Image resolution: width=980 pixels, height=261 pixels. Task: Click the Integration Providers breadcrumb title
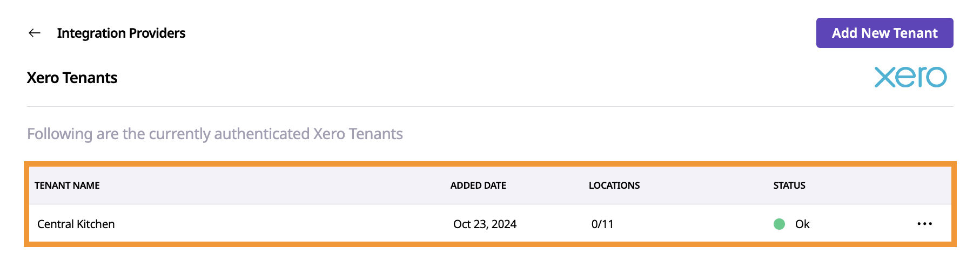(121, 33)
